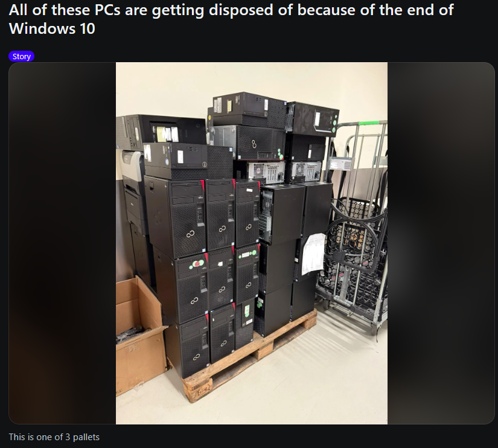This screenshot has width=498, height=448.
Task: Click Fujitsu infinity logo on top-left tower
Action: click(190, 234)
